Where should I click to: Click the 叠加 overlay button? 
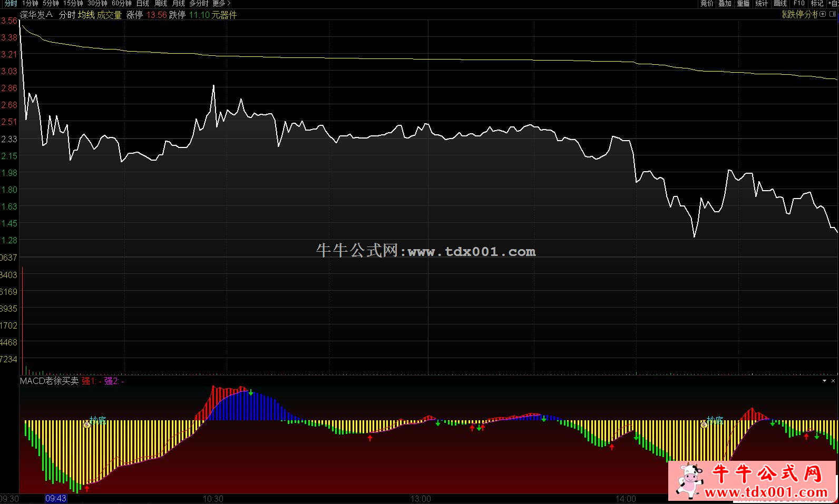725,4
